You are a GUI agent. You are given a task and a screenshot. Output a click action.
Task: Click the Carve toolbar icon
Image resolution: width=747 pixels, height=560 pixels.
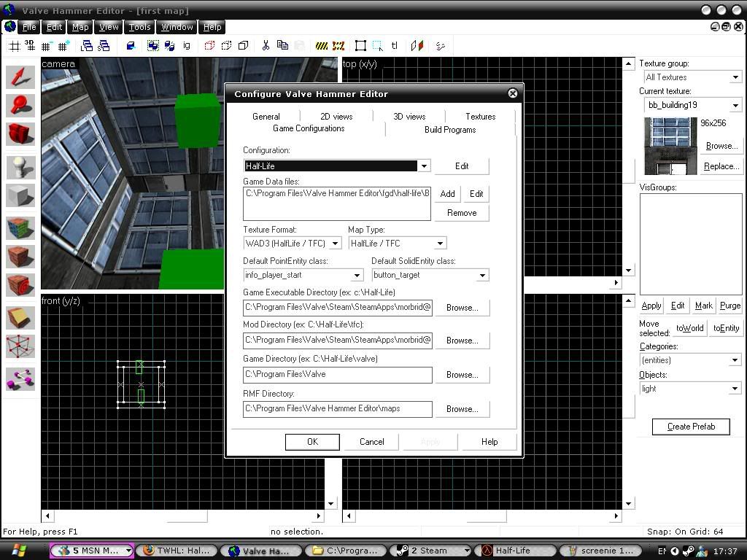131,46
